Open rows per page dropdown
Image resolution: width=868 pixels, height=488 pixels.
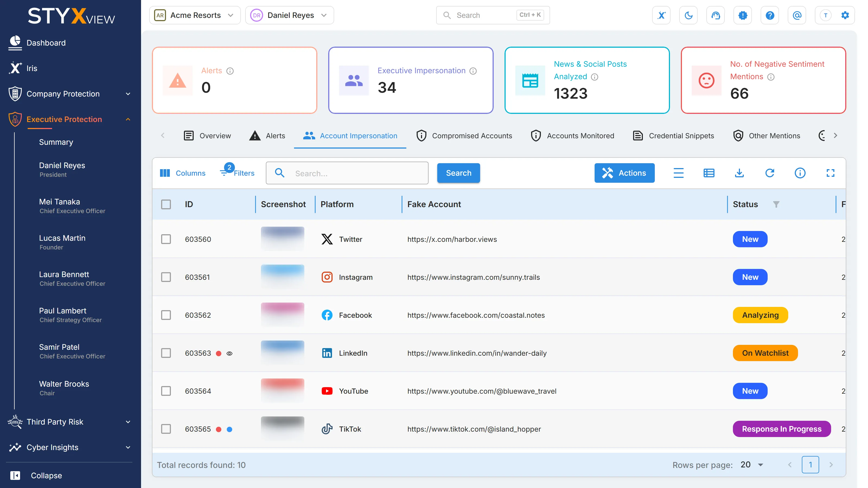point(752,465)
